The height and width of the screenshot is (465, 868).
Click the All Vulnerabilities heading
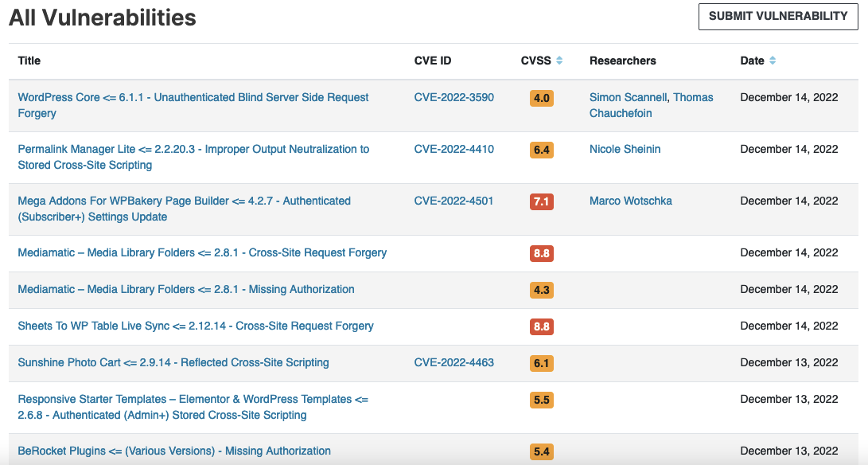coord(103,18)
